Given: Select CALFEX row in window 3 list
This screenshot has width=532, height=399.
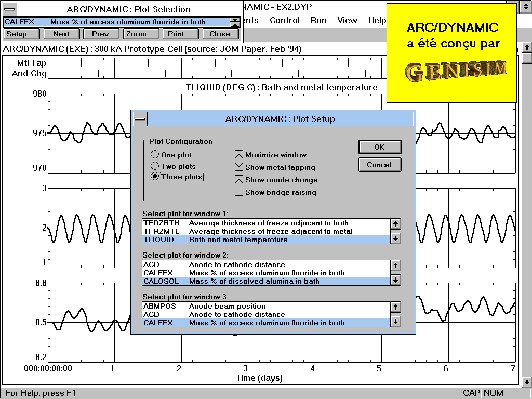Looking at the screenshot, I should click(x=267, y=323).
